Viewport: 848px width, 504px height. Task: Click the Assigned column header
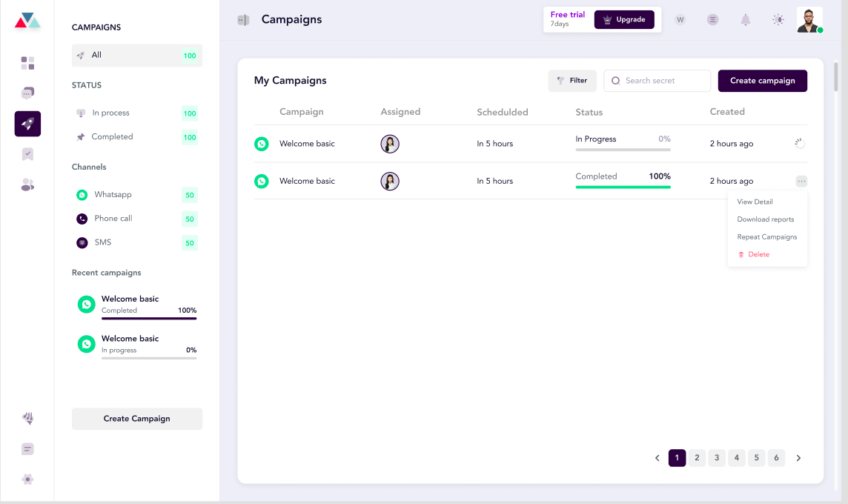400,112
